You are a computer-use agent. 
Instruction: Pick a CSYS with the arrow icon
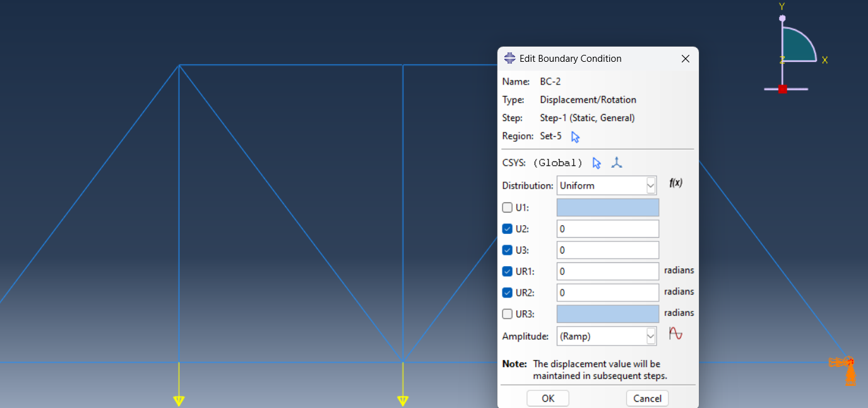coord(597,163)
